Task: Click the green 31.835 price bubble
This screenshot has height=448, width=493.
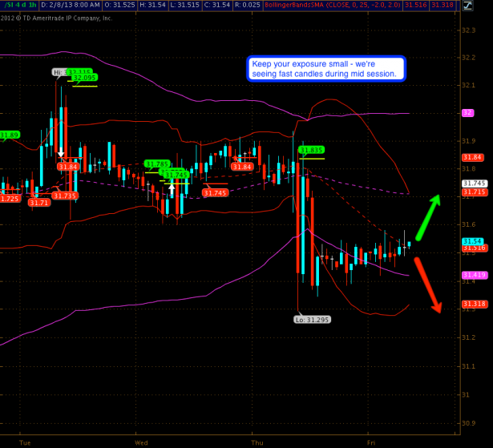Action: (311, 150)
